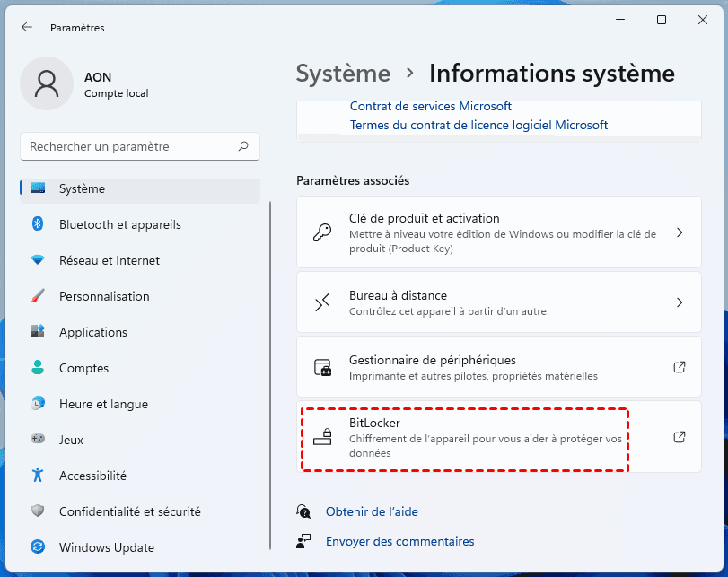Select Applications in the sidebar

[93, 332]
